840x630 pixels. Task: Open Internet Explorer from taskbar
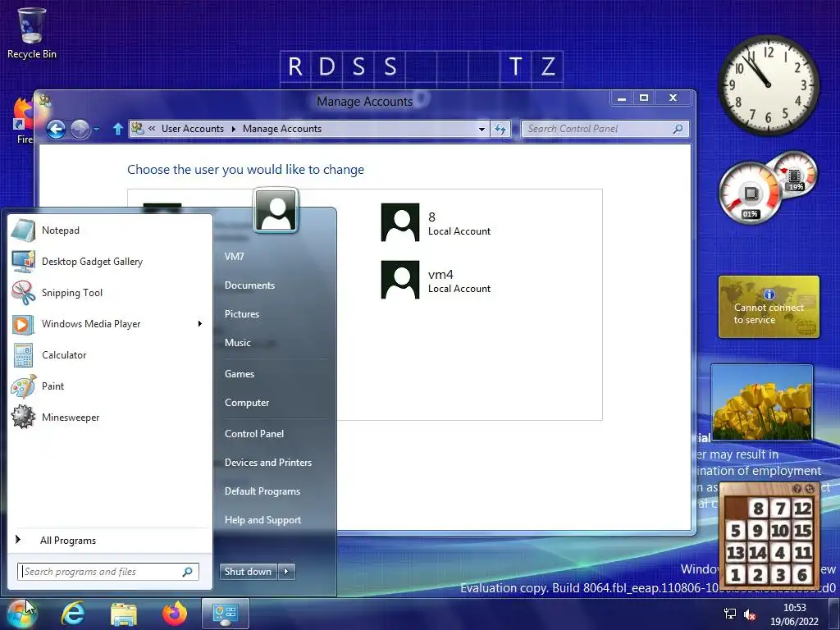(73, 614)
